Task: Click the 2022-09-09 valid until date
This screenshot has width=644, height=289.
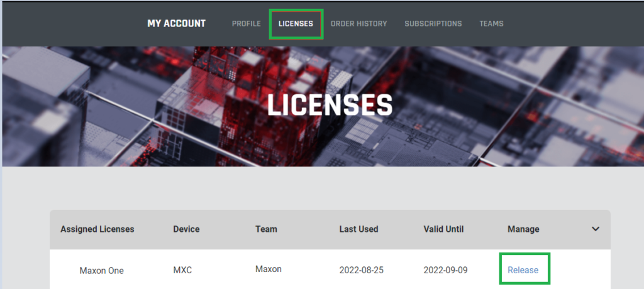Action: coord(446,270)
